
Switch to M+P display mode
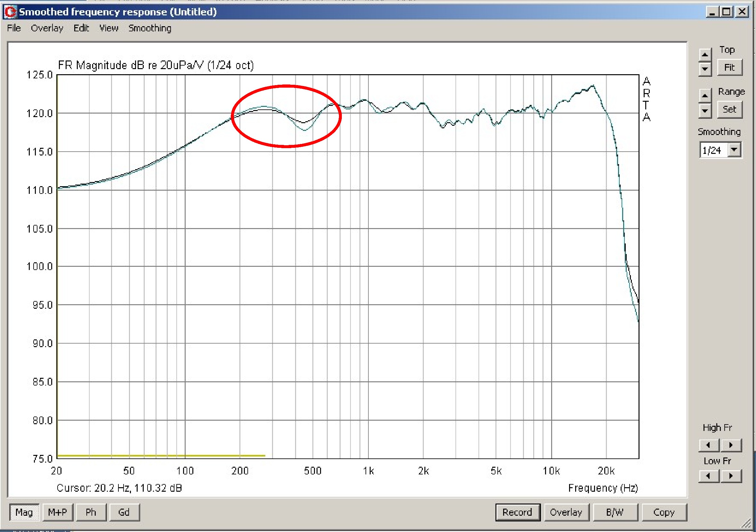tap(58, 512)
